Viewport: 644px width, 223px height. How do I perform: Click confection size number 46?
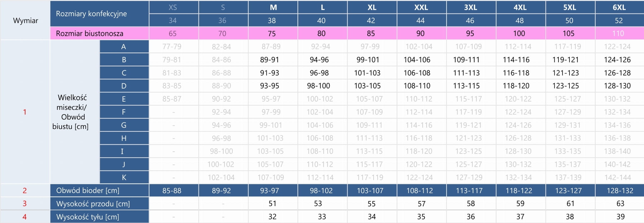pyautogui.click(x=470, y=21)
